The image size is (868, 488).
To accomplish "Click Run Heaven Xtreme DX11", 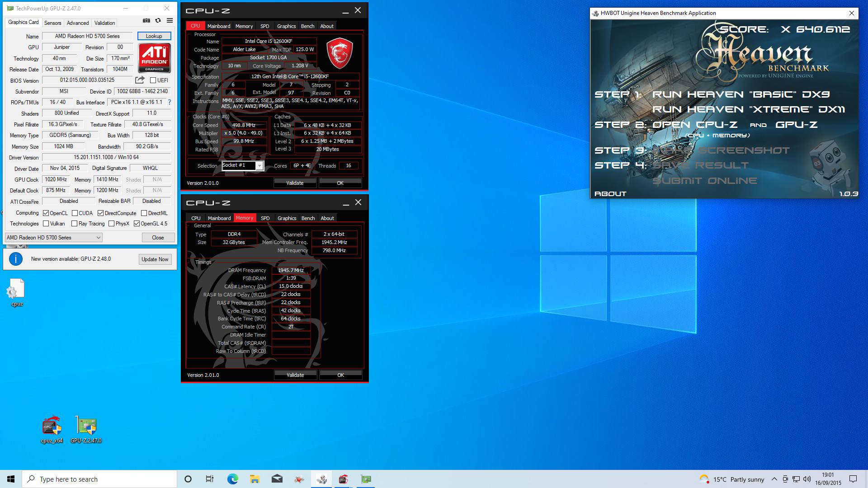I will (748, 109).
